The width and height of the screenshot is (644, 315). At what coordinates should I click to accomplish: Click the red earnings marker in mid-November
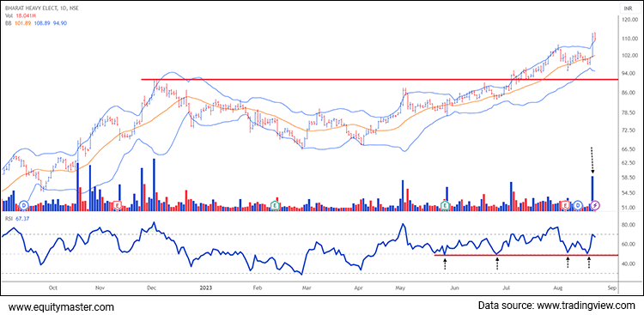tap(118, 204)
